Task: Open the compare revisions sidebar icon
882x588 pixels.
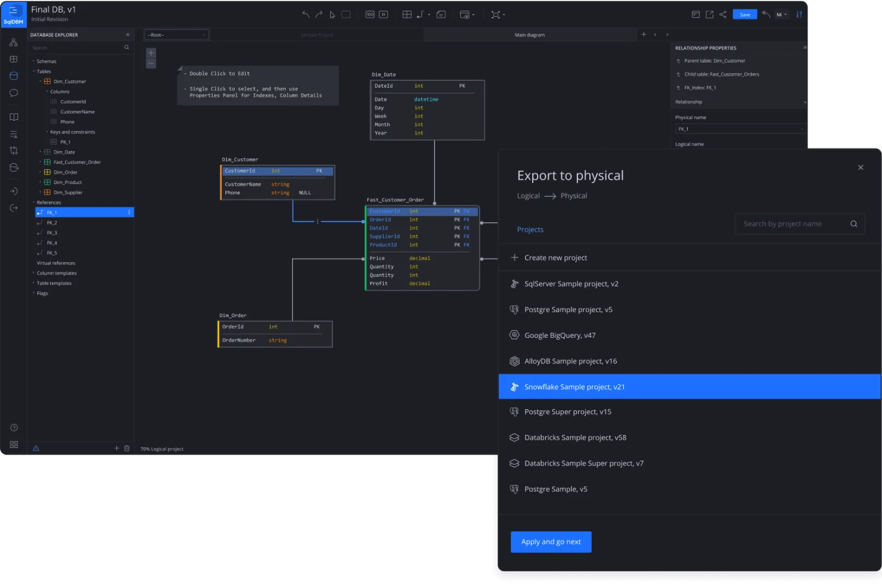Action: pyautogui.click(x=14, y=151)
